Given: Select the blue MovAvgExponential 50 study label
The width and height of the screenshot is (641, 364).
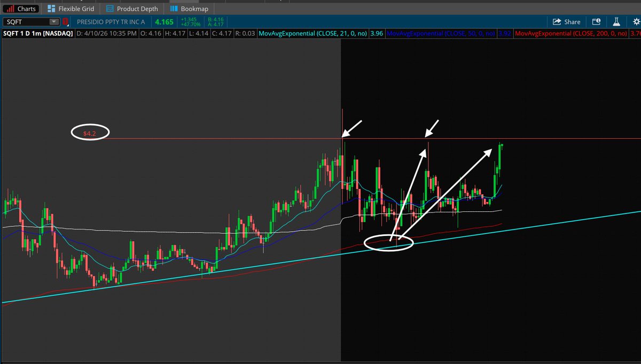Looking at the screenshot, I should 441,33.
